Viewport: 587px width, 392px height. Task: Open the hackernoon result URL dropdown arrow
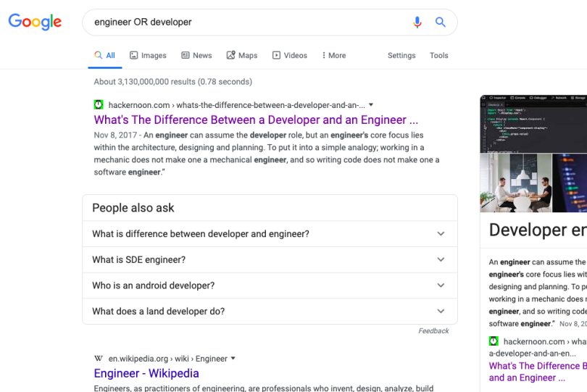pyautogui.click(x=371, y=105)
